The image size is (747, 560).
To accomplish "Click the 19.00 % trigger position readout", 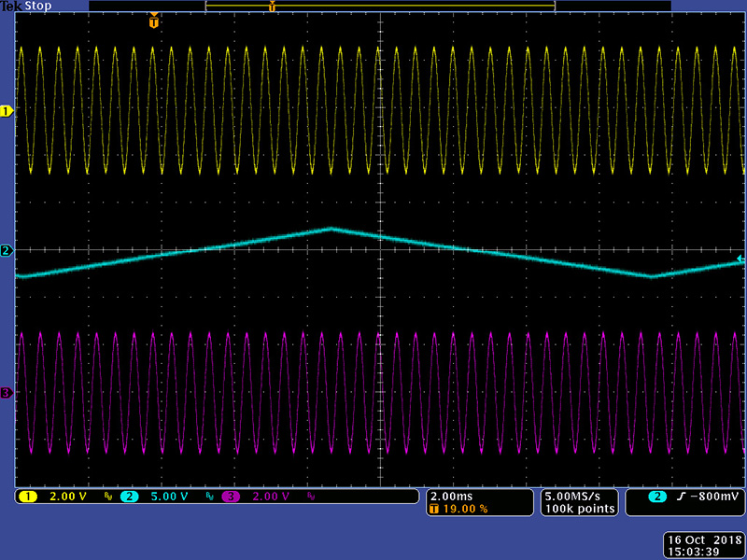I will click(x=463, y=509).
